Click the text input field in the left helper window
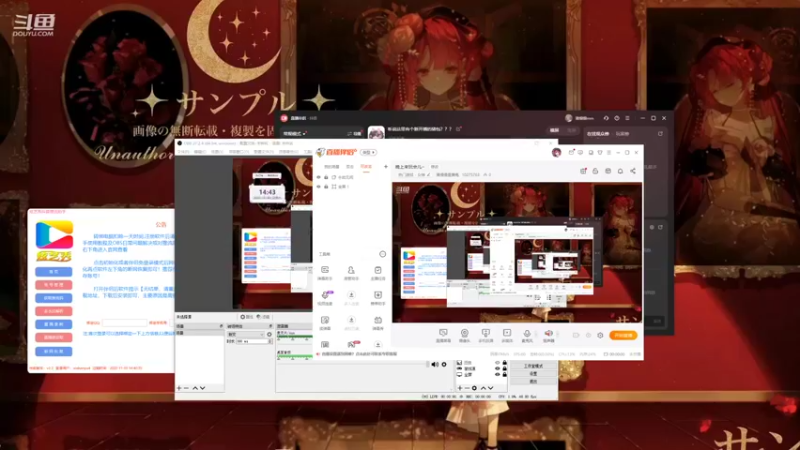800x450 pixels. [124, 323]
